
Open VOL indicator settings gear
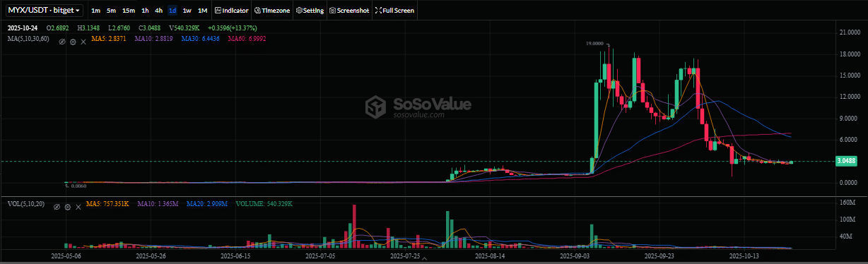(67, 207)
